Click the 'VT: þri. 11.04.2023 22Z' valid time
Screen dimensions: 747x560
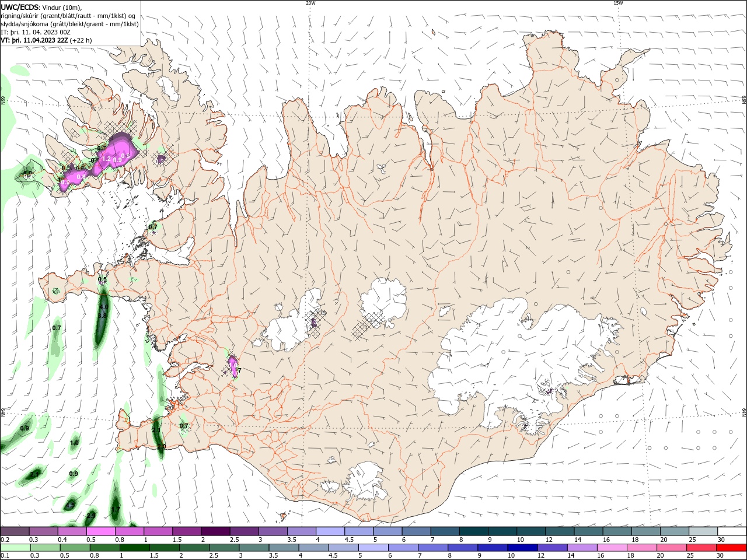[34, 40]
